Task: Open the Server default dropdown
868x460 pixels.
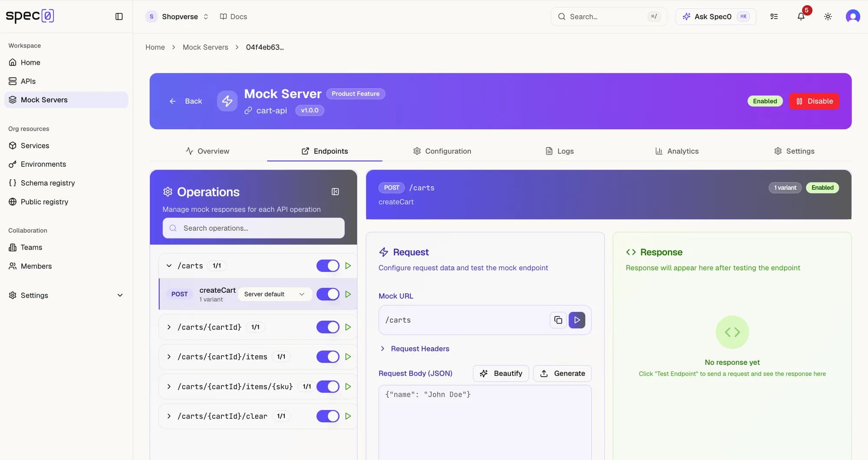Action: [x=275, y=294]
